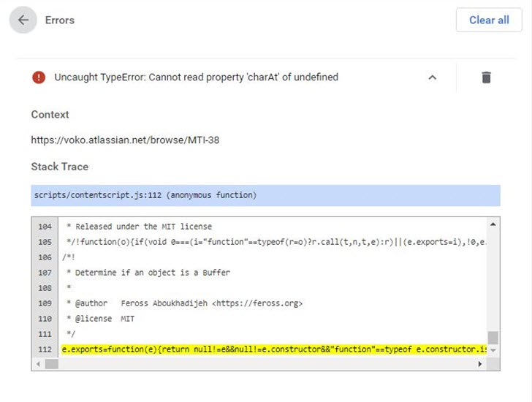Click the red error exclamation icon
The image size is (532, 402).
point(39,77)
